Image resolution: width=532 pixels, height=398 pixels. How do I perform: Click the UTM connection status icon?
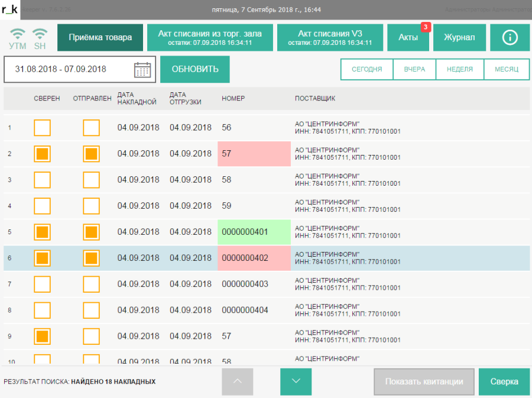18,37
